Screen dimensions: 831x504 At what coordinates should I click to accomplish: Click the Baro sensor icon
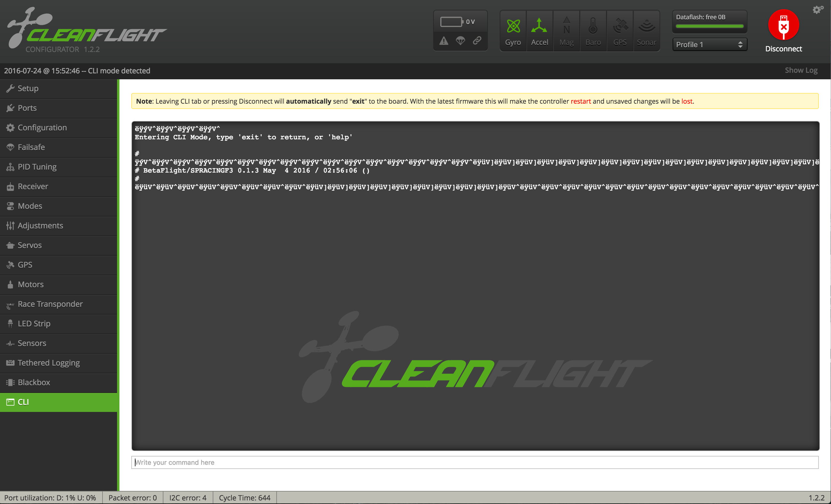click(x=593, y=31)
